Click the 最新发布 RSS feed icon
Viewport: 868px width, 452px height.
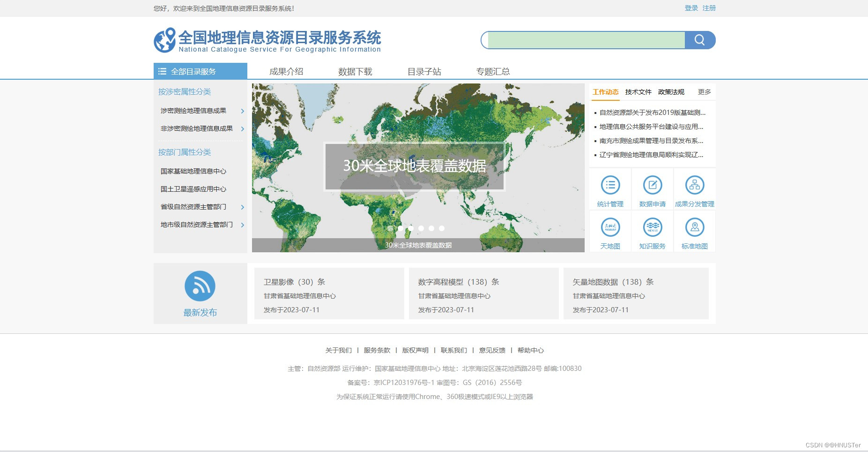point(200,286)
